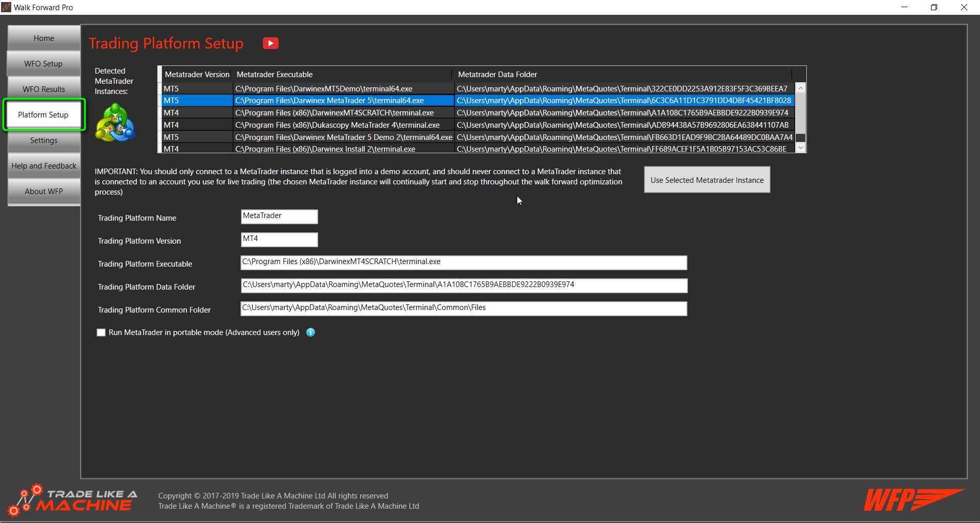This screenshot has height=523, width=980.
Task: Click the Trading Platform Data Folder field
Action: (x=464, y=286)
